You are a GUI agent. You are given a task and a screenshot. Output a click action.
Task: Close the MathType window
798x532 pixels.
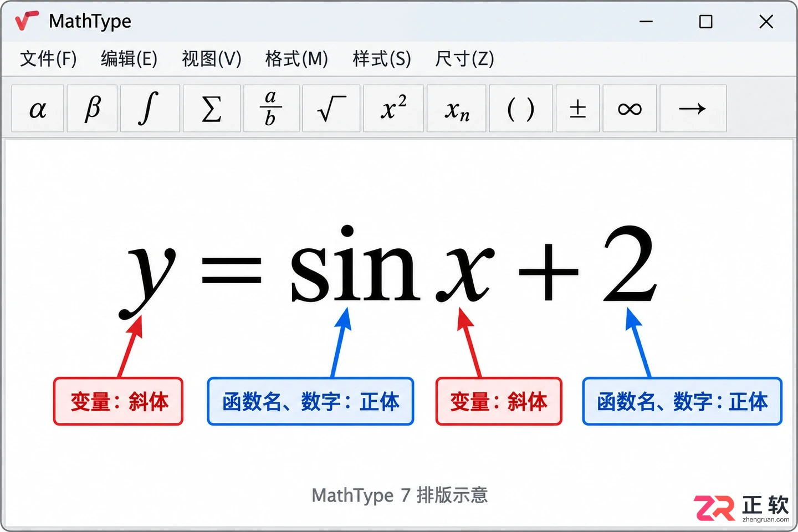point(766,22)
